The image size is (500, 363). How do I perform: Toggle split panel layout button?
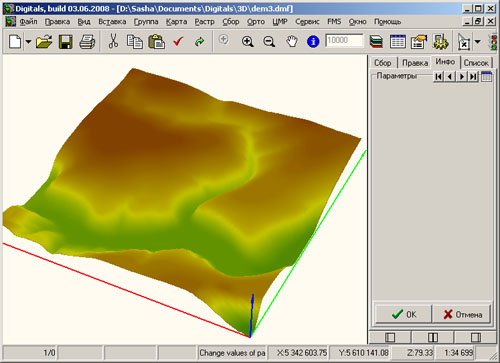(x=433, y=338)
